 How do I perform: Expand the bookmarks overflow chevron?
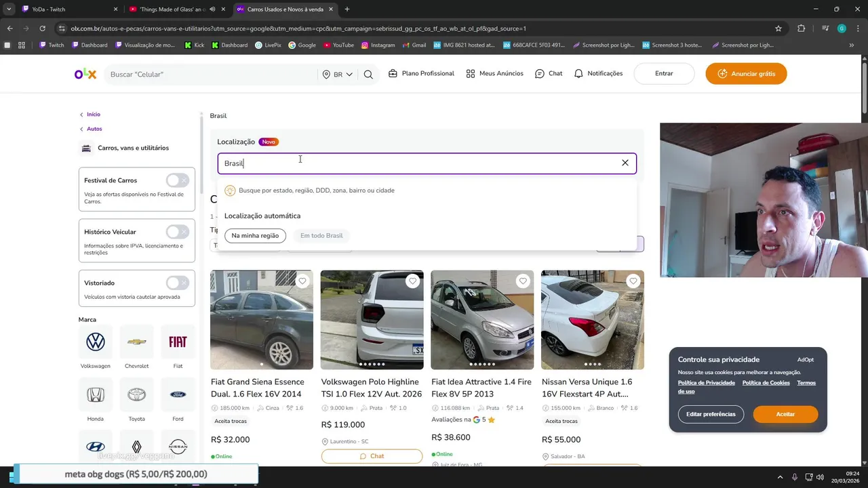(852, 45)
